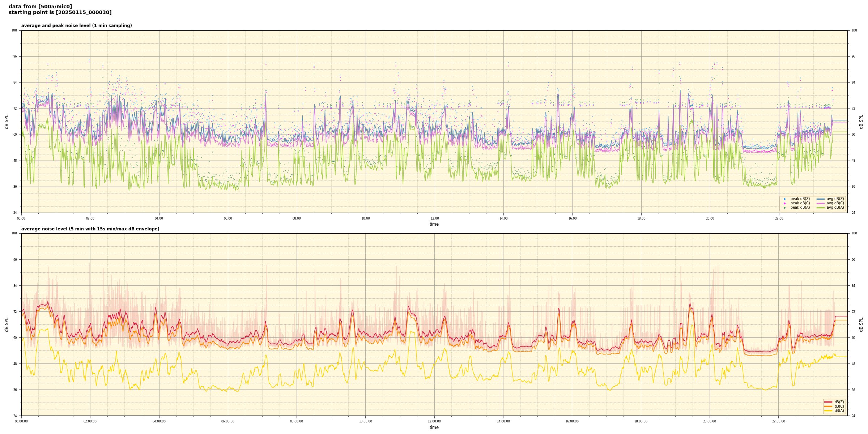868x434 pixels.
Task: Select the avg dB(A) lime legend line
Action: [x=821, y=208]
